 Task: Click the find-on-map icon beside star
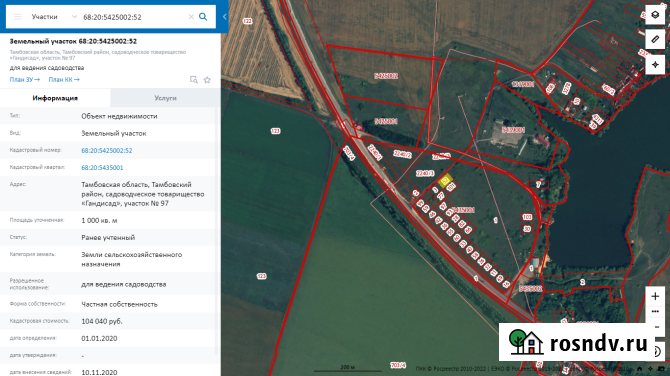click(194, 80)
